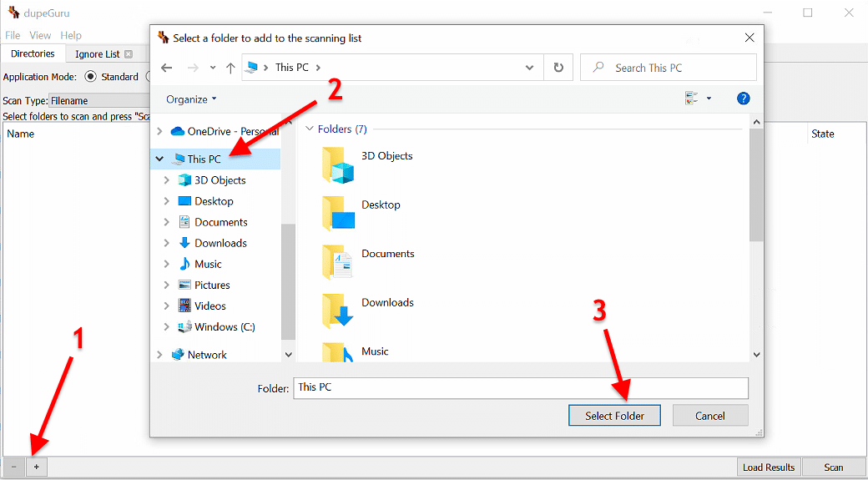Close the Ignore List tab
The image size is (868, 480).
(x=129, y=53)
